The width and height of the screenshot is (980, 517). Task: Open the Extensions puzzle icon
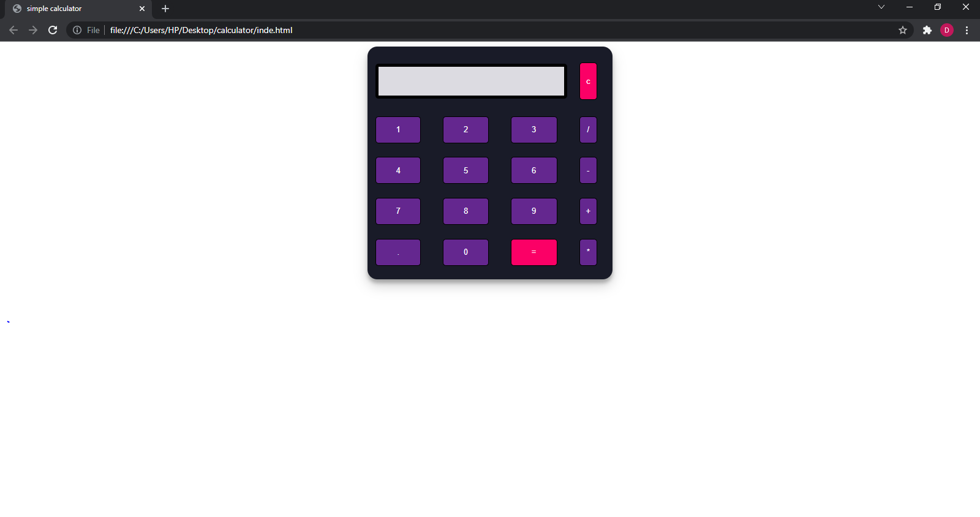[x=927, y=30]
